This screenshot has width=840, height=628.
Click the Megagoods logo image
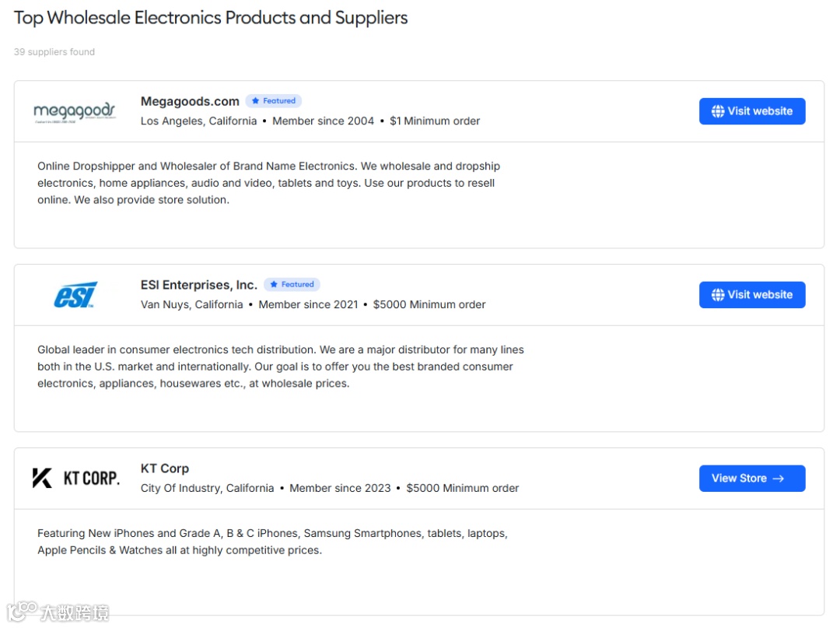[x=75, y=112]
